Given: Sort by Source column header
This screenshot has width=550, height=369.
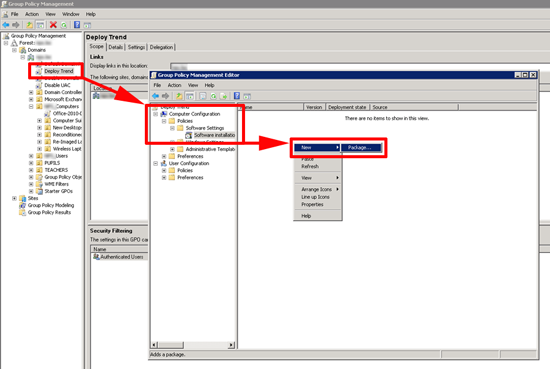Looking at the screenshot, I should click(414, 107).
